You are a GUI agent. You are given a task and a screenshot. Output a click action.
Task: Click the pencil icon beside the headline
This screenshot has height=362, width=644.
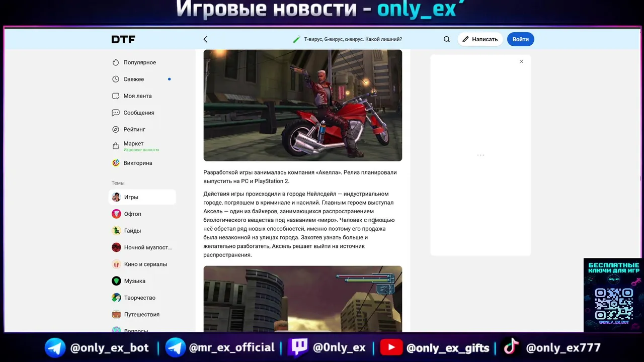tap(297, 39)
